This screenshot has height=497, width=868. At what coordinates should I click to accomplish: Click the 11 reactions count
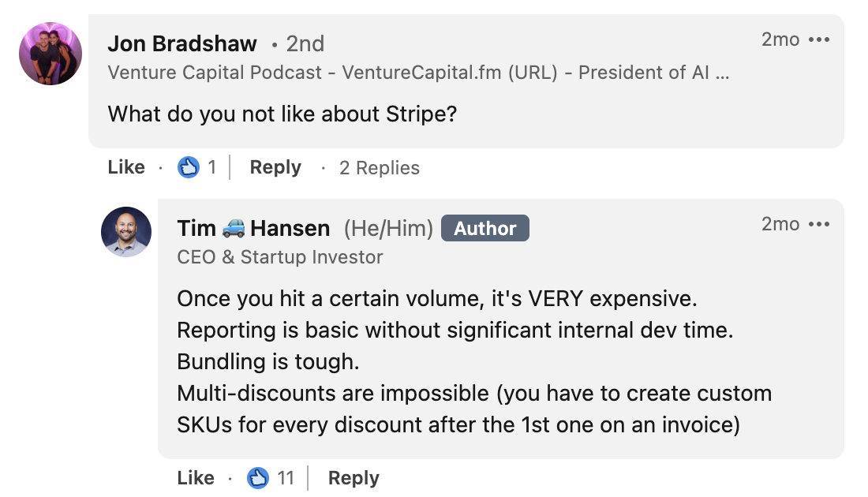pyautogui.click(x=286, y=478)
